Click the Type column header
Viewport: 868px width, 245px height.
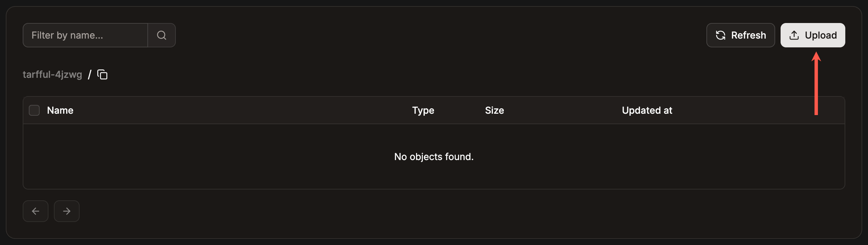click(423, 110)
